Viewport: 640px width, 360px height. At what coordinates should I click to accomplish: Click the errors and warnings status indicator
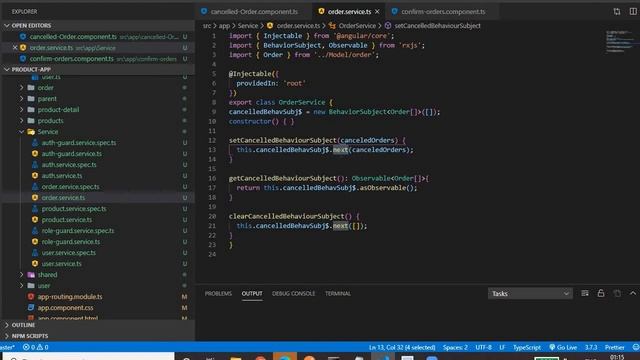(x=36, y=347)
